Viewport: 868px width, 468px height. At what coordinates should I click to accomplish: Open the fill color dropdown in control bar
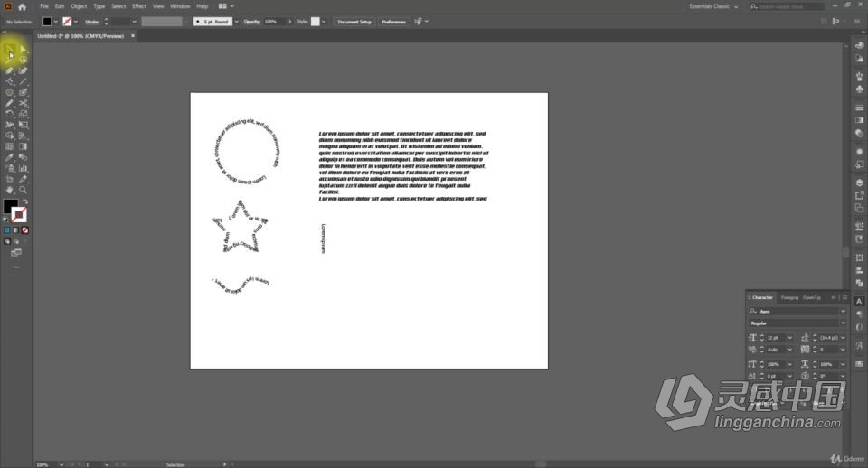pos(56,22)
